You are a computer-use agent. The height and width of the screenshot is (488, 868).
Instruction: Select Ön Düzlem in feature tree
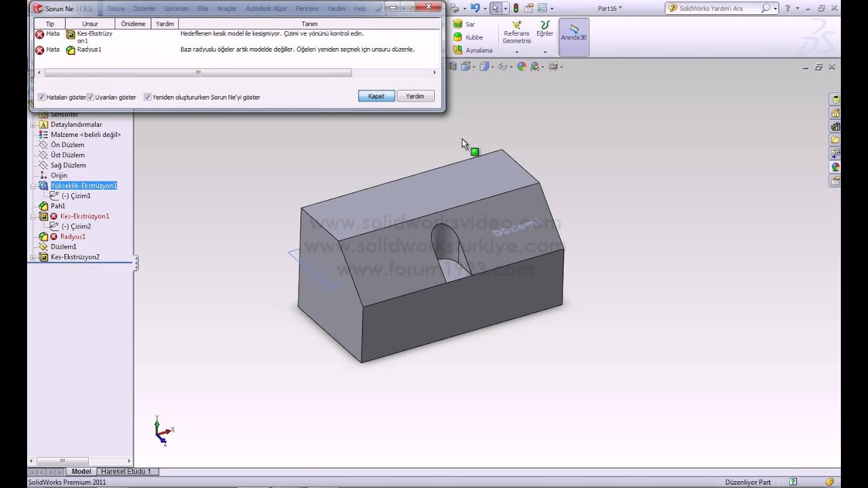coord(67,144)
